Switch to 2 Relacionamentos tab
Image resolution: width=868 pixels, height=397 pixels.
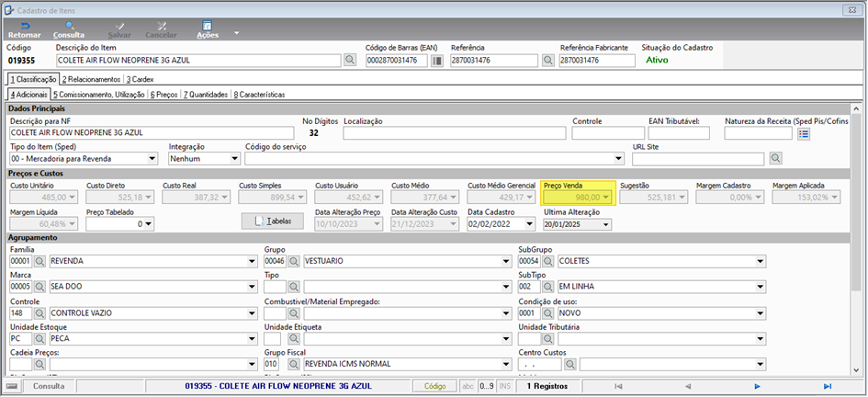point(91,80)
